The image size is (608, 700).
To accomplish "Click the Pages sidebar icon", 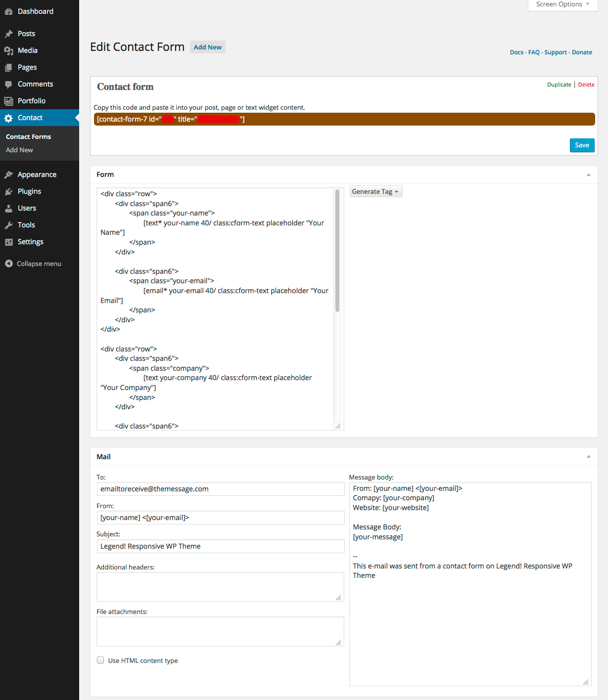I will point(8,67).
